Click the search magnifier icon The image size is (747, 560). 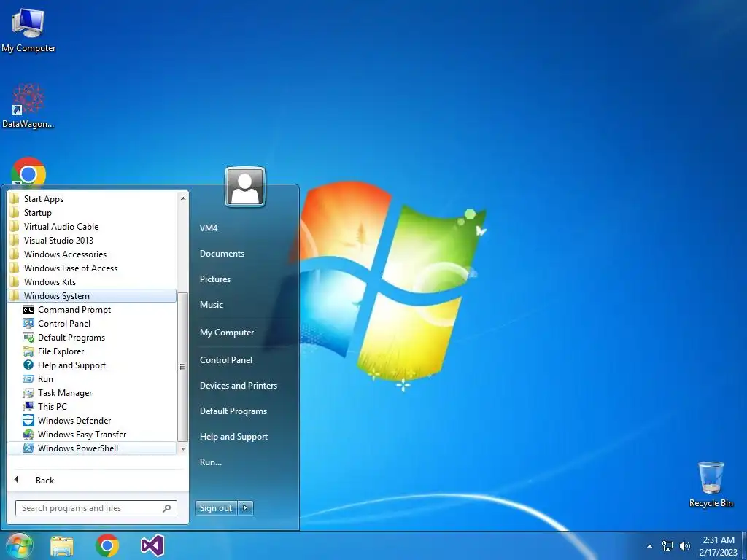(x=167, y=508)
